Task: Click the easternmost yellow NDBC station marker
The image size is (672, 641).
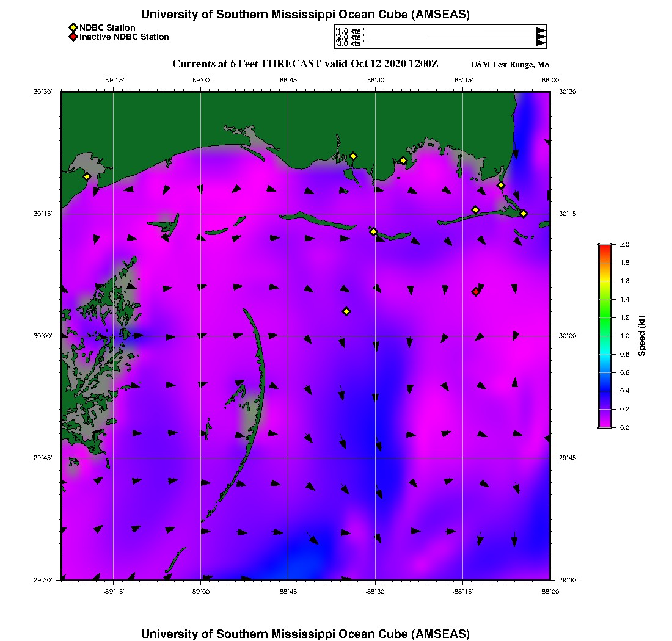Action: coord(524,213)
